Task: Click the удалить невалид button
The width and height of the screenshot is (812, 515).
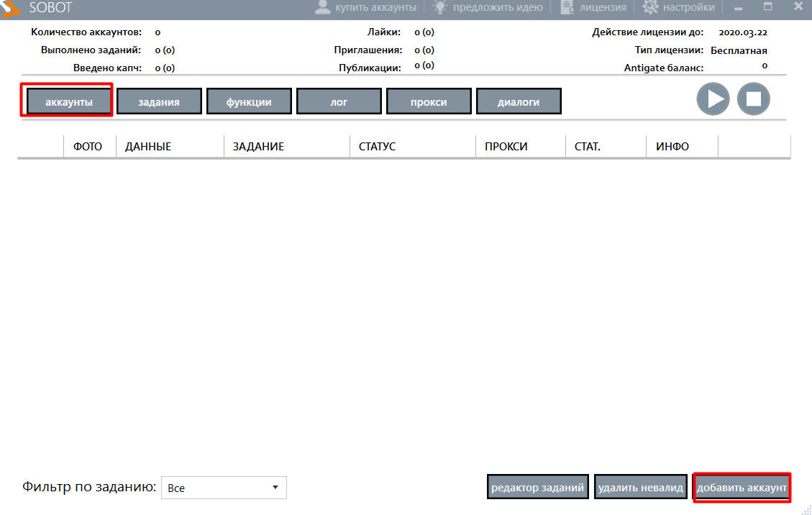Action: [640, 488]
